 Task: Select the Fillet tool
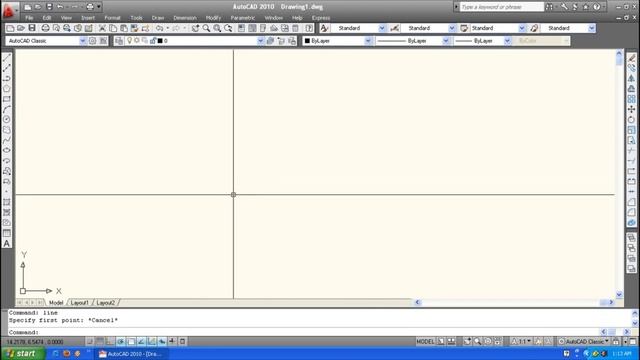pyautogui.click(x=631, y=212)
